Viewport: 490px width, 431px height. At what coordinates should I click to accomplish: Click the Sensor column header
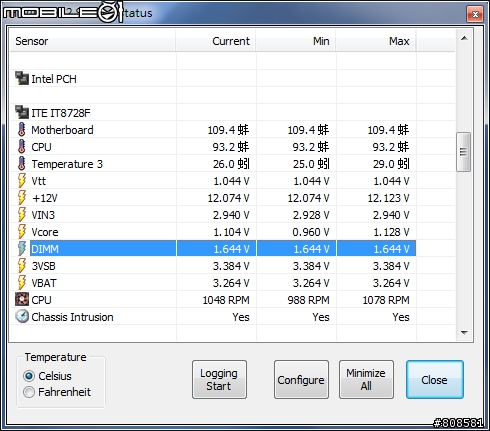[x=92, y=41]
